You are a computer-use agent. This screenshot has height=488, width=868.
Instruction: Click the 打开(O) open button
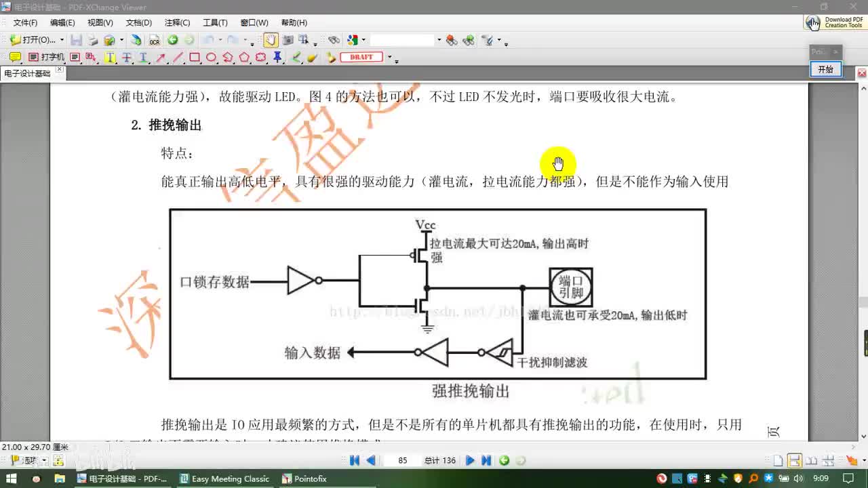click(33, 40)
